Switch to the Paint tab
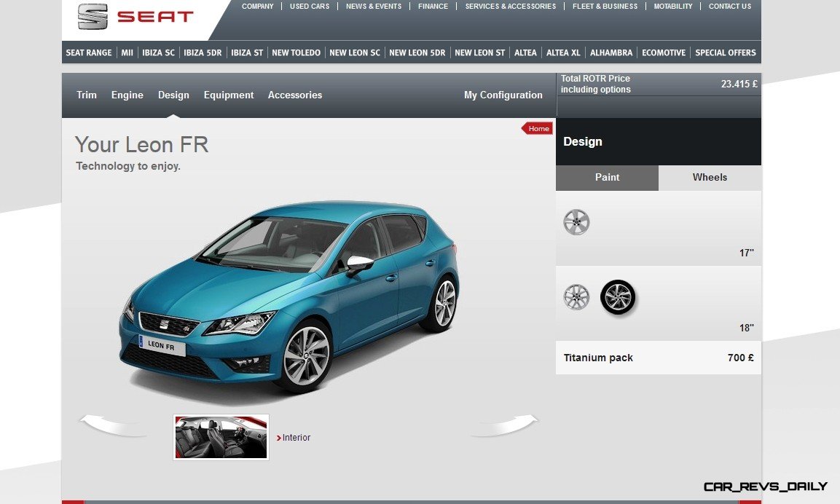The height and width of the screenshot is (504, 840). 607,177
